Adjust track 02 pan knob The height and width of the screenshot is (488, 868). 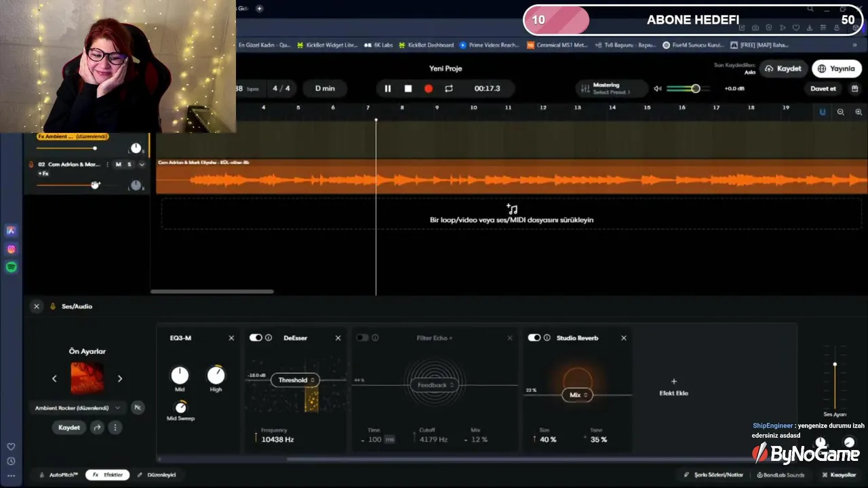(136, 185)
